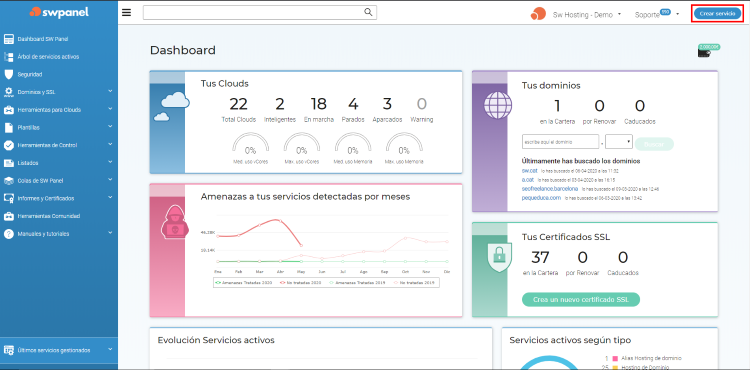Open the domain extension dropdown
750x370 pixels.
coord(619,142)
